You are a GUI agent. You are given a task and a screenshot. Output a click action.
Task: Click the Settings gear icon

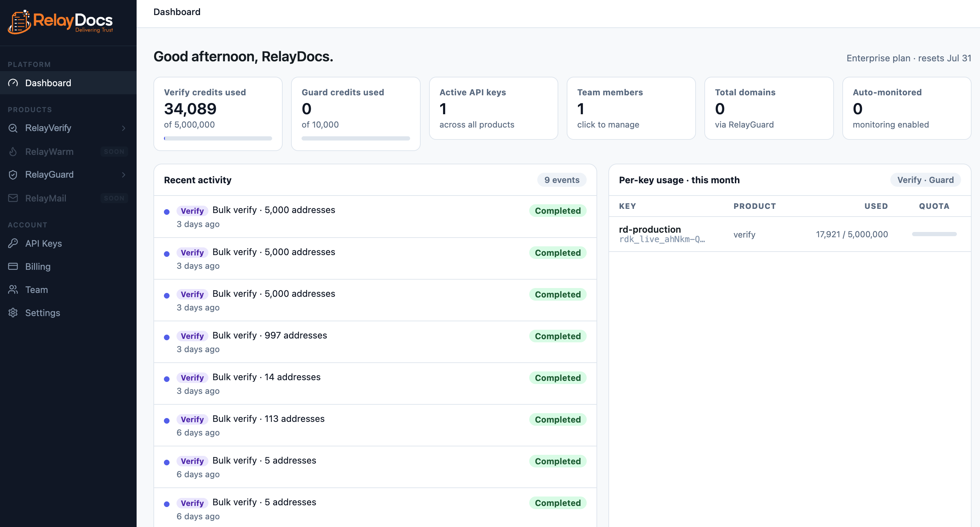[x=13, y=313]
